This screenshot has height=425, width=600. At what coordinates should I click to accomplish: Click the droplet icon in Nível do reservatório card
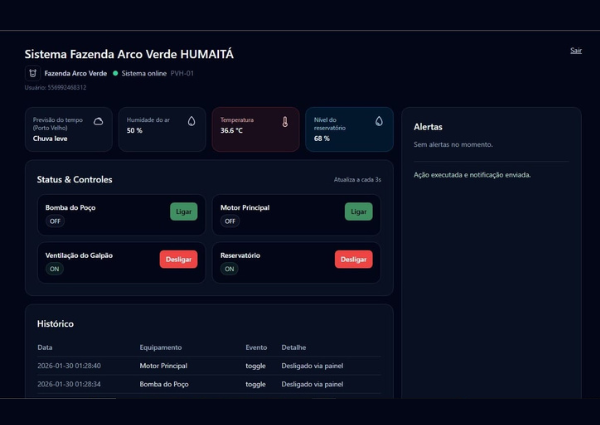[379, 121]
